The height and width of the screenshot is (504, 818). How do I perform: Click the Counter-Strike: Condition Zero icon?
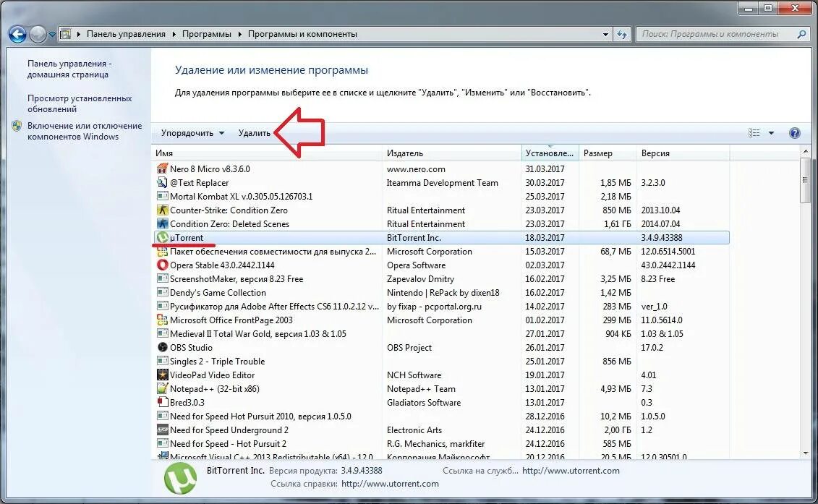pos(162,210)
